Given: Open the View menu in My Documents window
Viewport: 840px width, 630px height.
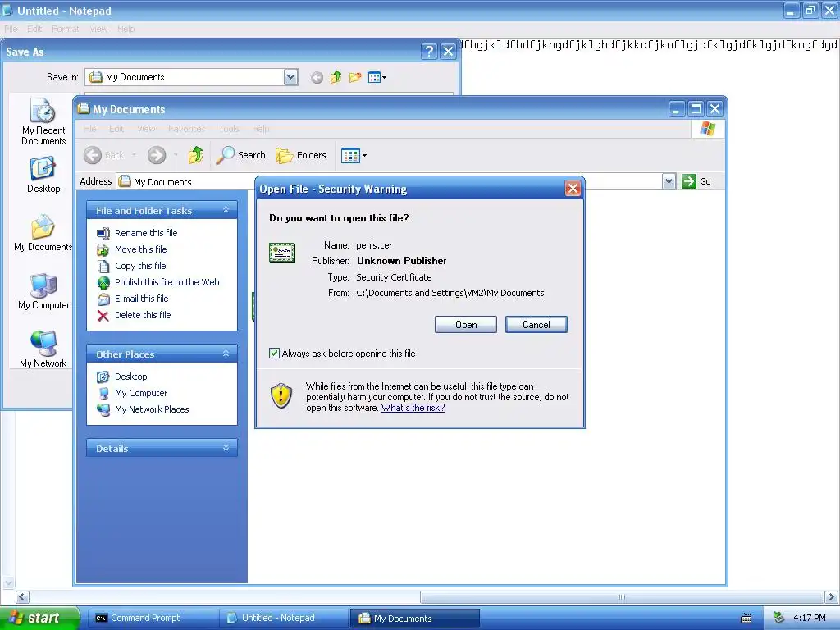Looking at the screenshot, I should 146,129.
